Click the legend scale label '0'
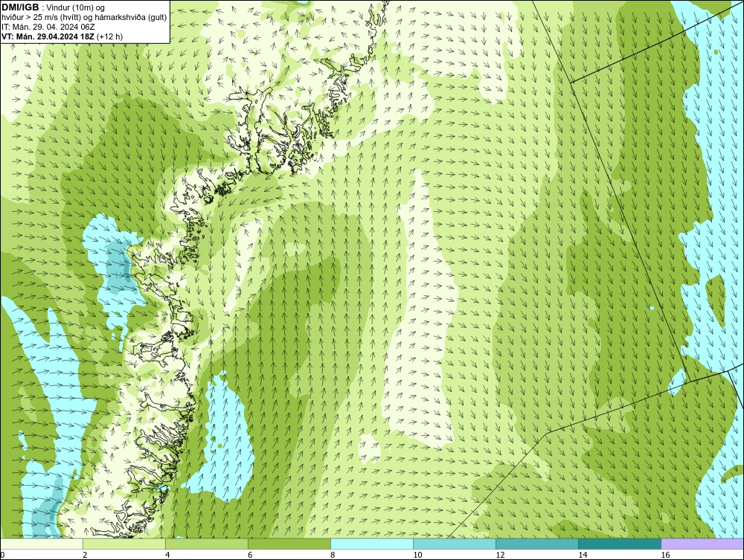 pyautogui.click(x=2, y=555)
